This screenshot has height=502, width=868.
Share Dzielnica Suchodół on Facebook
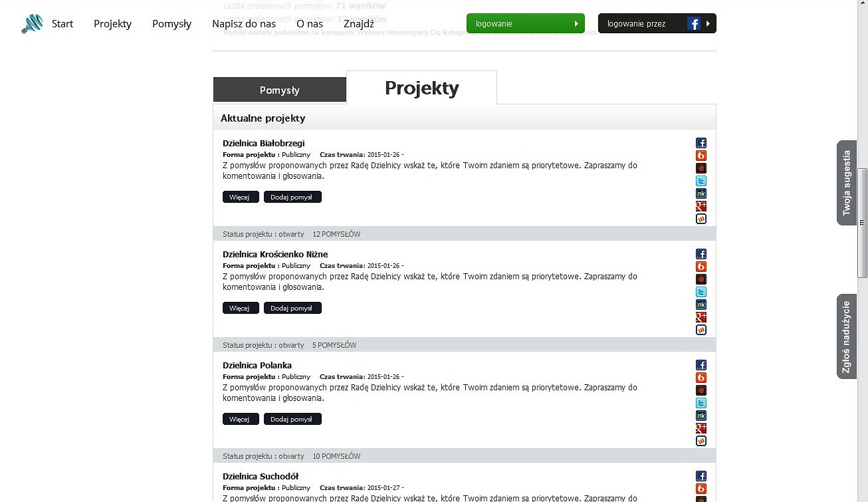click(701, 476)
